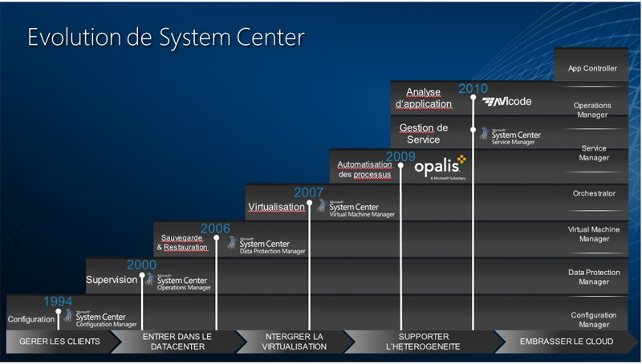Click the System Center Service Manager logo
642x364 pixels.
510,136
